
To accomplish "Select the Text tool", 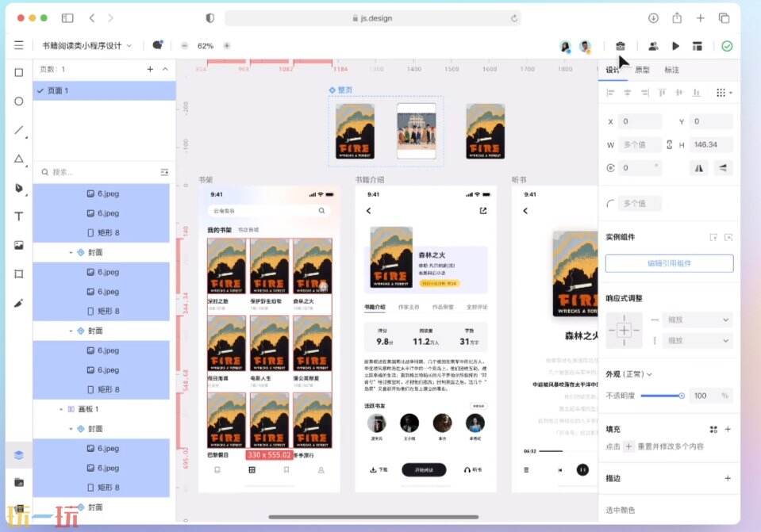I will click(19, 216).
